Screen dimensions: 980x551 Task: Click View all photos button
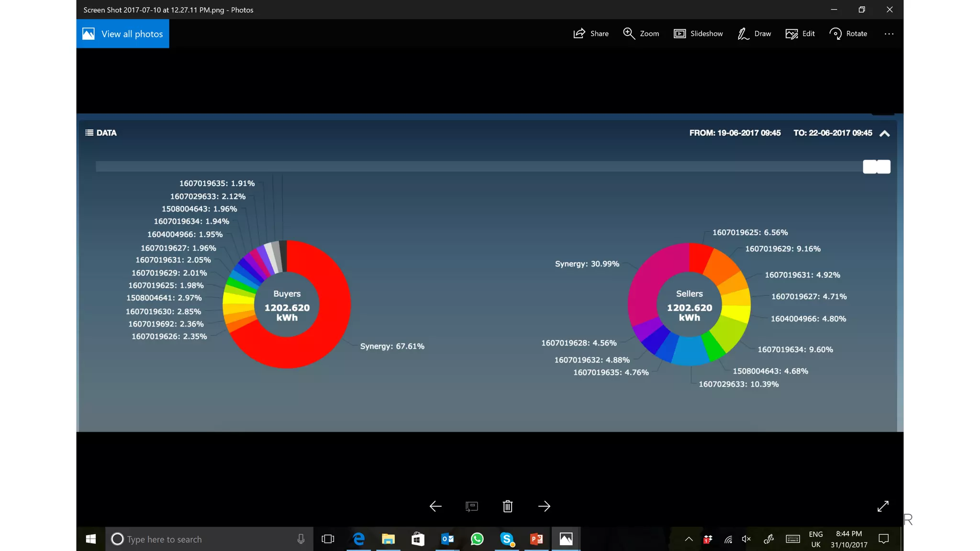click(x=123, y=34)
